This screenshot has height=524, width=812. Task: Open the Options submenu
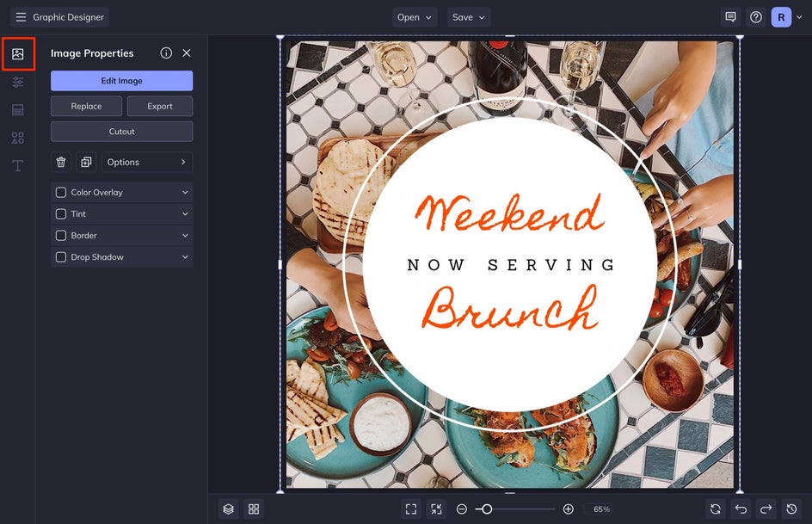click(x=147, y=162)
